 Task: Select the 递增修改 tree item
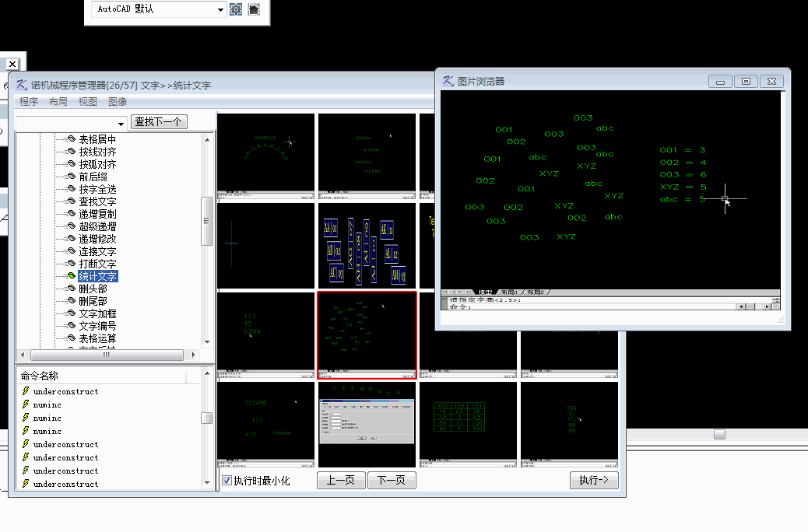(97, 239)
